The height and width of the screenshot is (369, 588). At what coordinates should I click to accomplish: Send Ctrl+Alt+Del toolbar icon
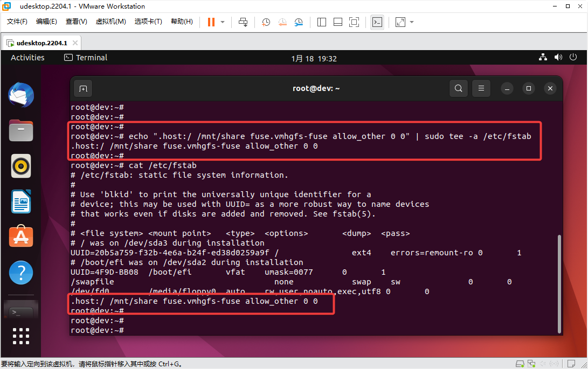point(243,22)
